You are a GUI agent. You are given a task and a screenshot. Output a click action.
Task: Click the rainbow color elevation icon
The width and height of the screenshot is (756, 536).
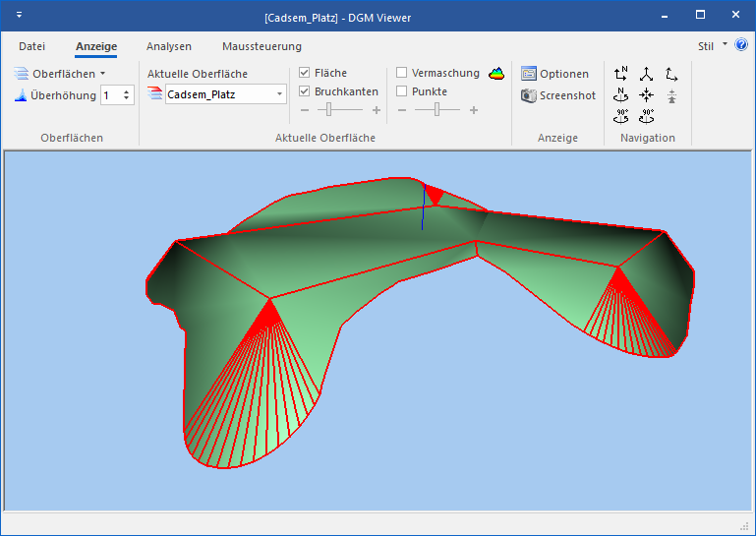point(496,73)
